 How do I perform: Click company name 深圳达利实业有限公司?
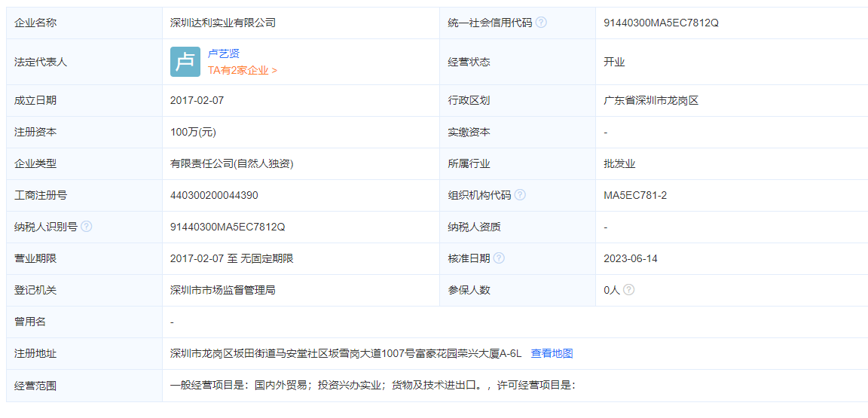223,23
